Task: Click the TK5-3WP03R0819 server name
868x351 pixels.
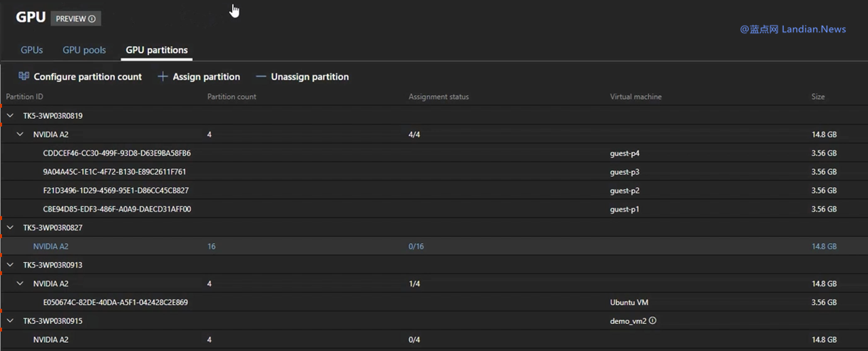Action: (x=53, y=116)
